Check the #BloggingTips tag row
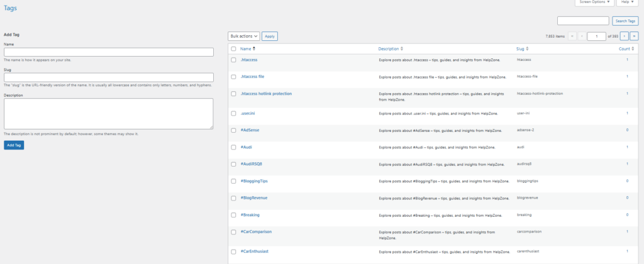 [233, 181]
